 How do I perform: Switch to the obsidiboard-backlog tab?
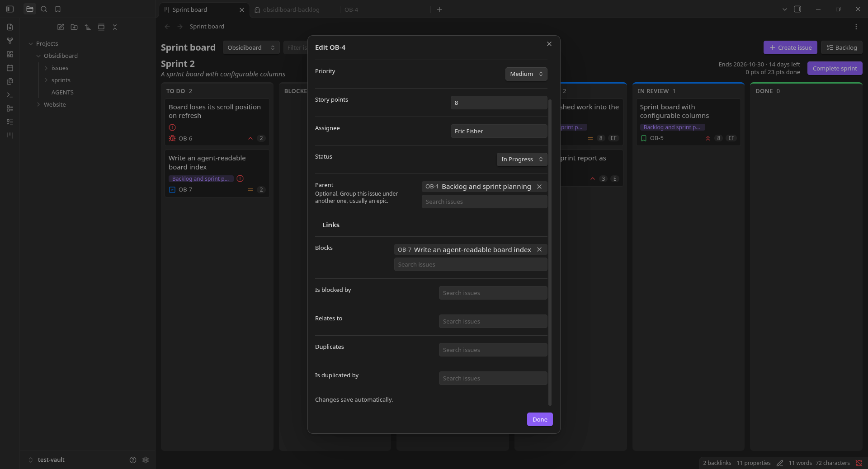point(294,9)
